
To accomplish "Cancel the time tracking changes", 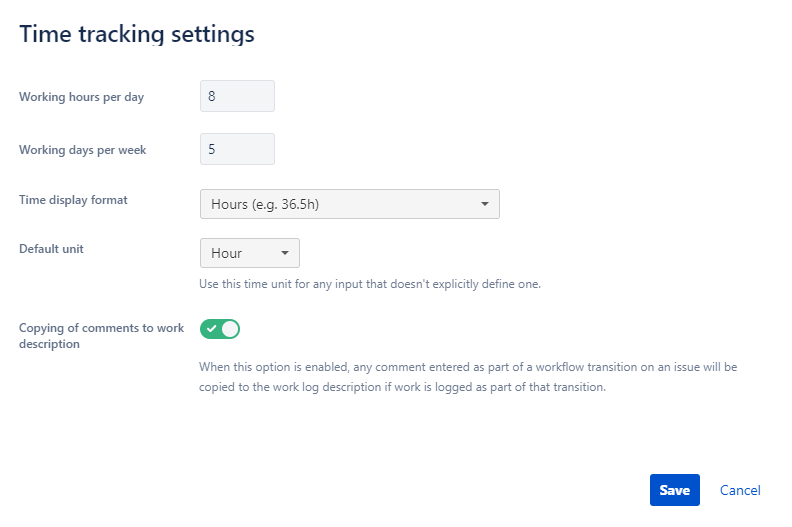I will pyautogui.click(x=740, y=490).
